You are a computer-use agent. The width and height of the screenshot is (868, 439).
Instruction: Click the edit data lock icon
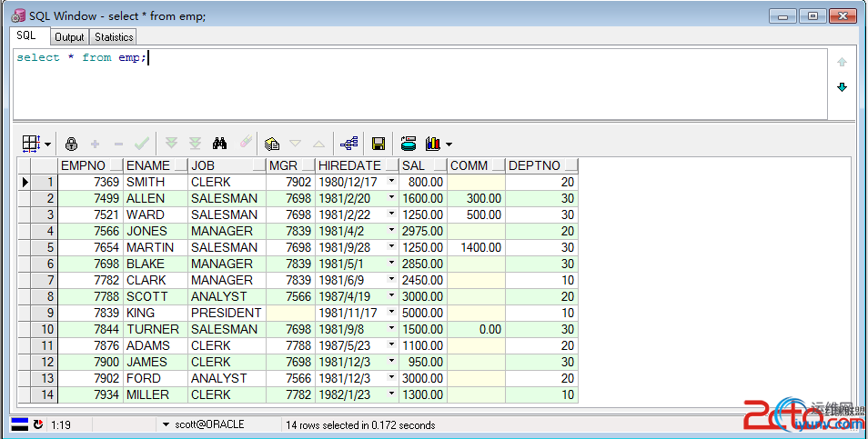click(x=71, y=144)
